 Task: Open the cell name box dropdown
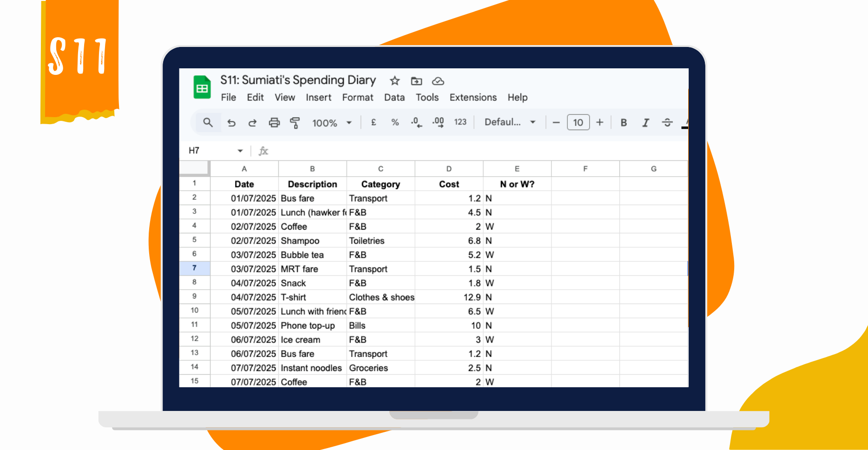click(241, 151)
